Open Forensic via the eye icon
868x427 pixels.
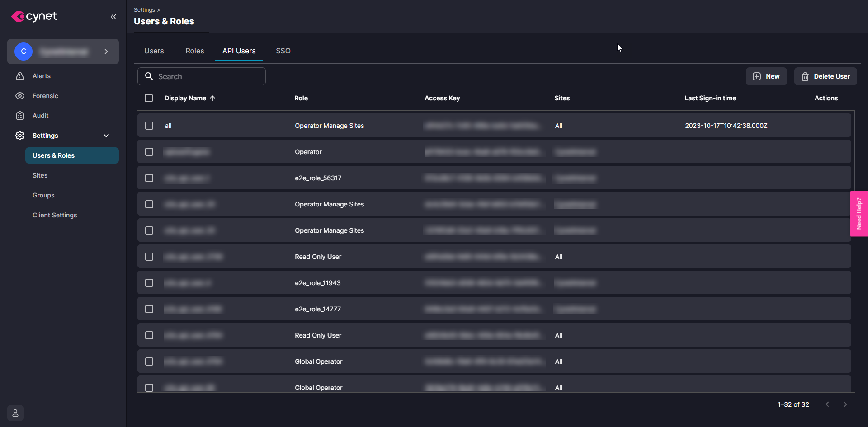(x=20, y=96)
